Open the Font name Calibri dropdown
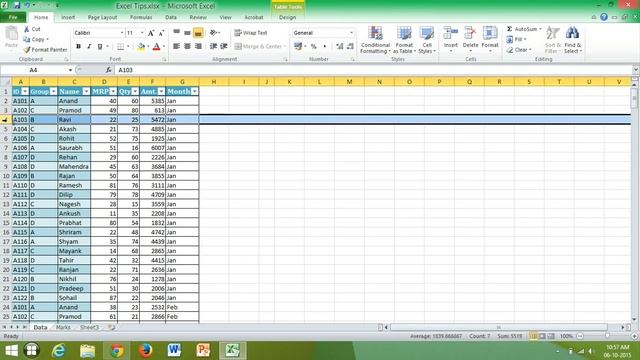 click(122, 33)
